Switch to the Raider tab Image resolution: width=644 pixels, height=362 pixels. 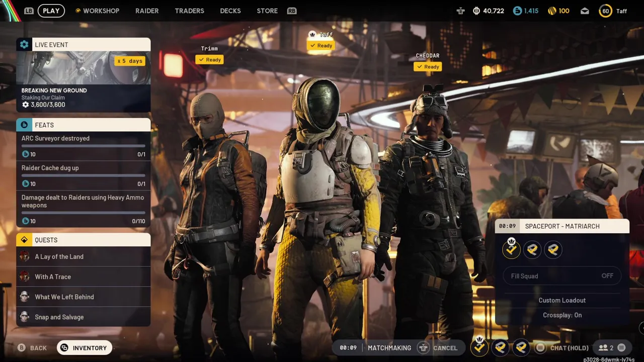147,11
